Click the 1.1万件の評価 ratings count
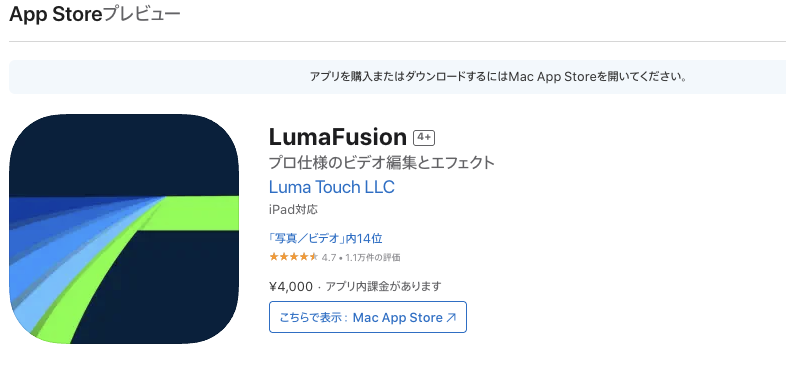 [372, 258]
